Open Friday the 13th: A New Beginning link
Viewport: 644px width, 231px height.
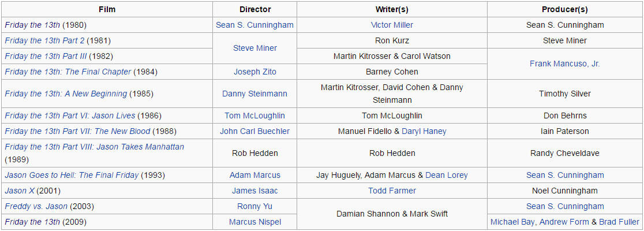(x=66, y=94)
